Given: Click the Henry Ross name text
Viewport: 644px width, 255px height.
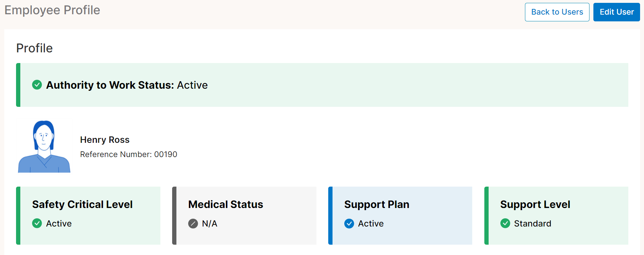Looking at the screenshot, I should [105, 140].
